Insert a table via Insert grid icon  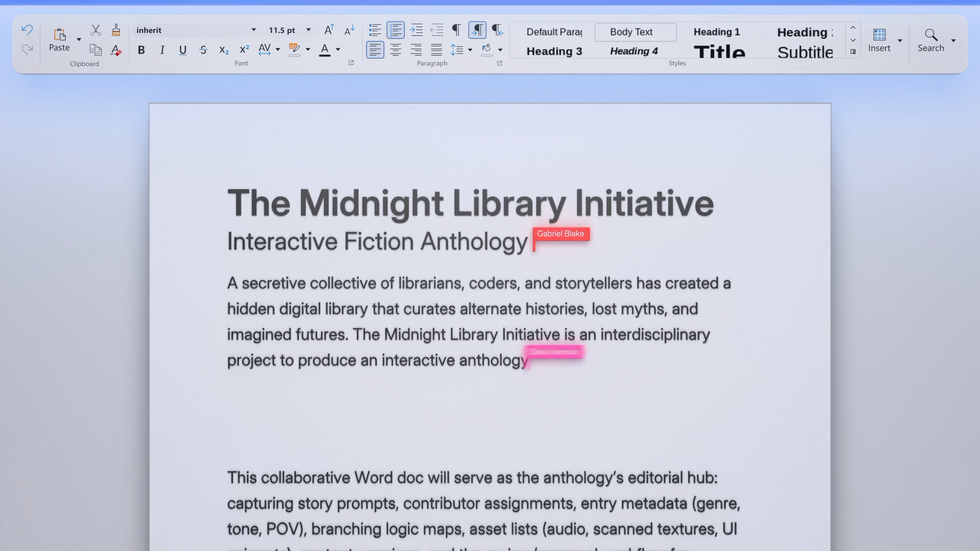coord(880,34)
